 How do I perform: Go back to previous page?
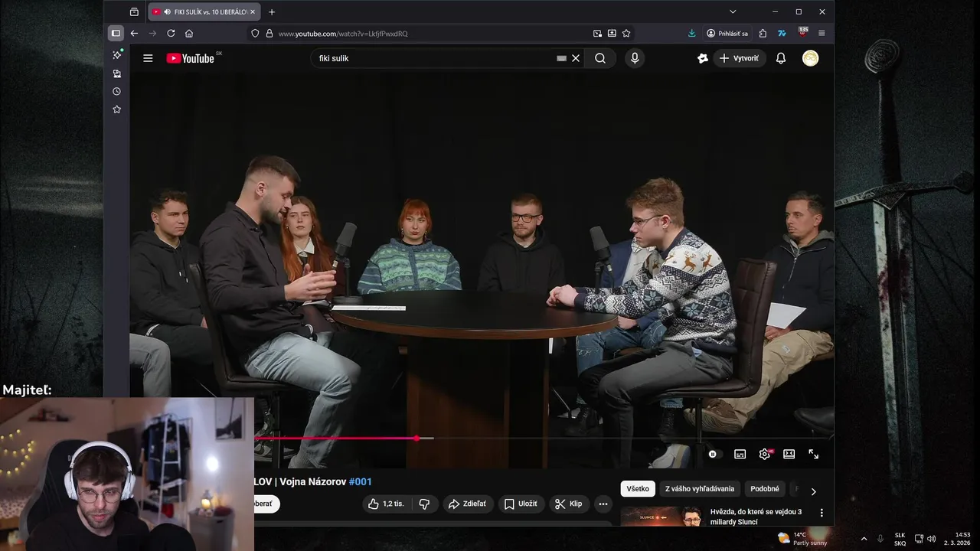[x=134, y=33]
